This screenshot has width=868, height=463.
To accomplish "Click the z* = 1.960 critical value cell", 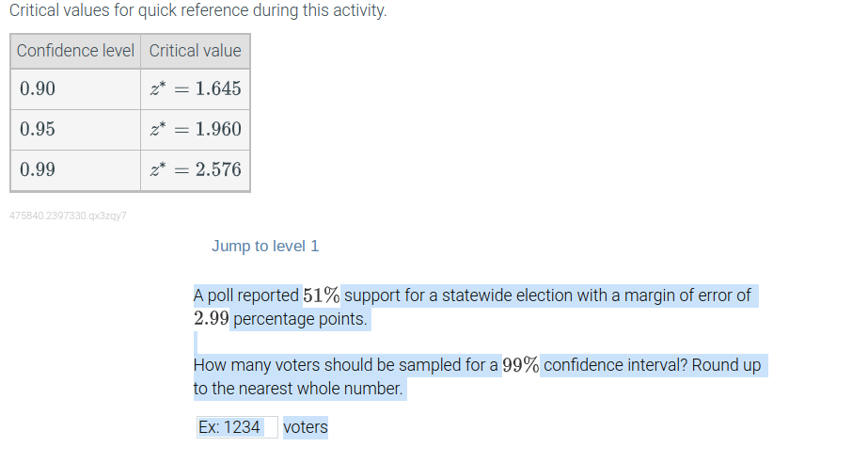I will point(195,129).
